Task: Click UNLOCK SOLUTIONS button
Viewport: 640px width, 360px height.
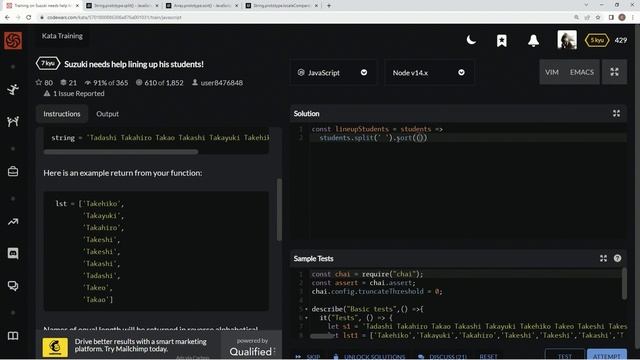Action: (369, 356)
